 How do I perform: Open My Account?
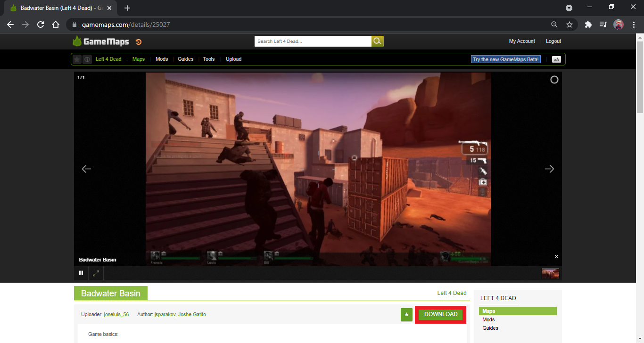click(x=522, y=41)
